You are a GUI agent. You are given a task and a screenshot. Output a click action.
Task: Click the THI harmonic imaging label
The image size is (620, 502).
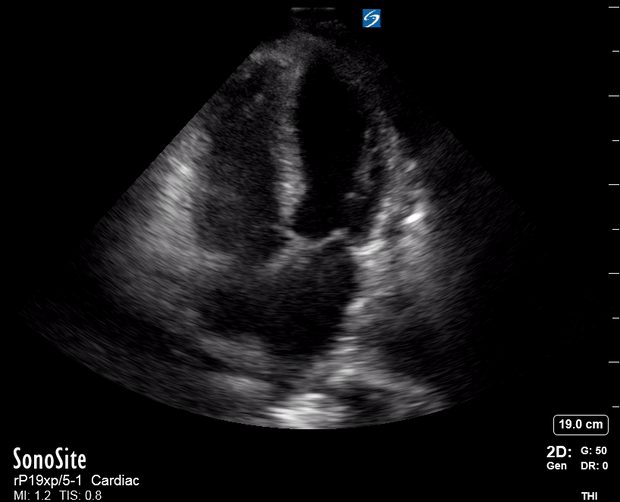point(589,496)
